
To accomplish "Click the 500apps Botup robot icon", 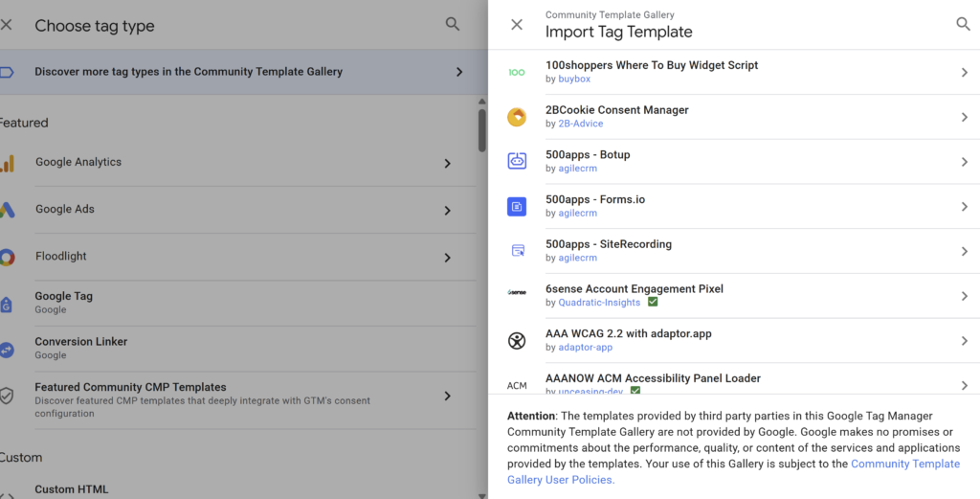I will point(517,161).
